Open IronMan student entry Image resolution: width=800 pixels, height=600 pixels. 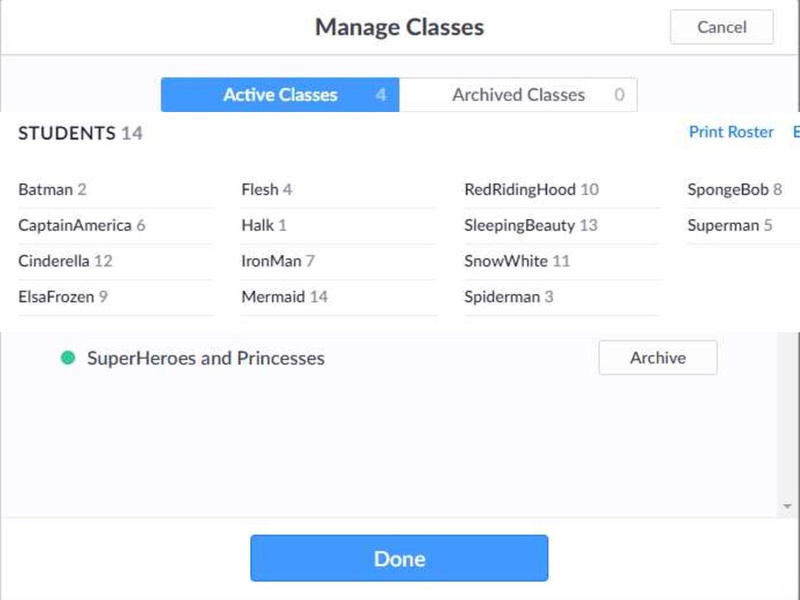coord(271,261)
